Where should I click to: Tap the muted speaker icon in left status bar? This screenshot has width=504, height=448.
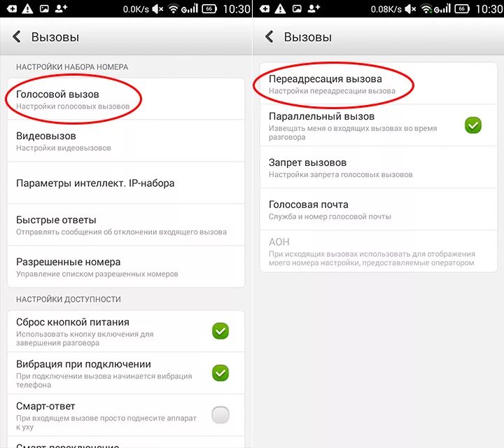point(157,9)
